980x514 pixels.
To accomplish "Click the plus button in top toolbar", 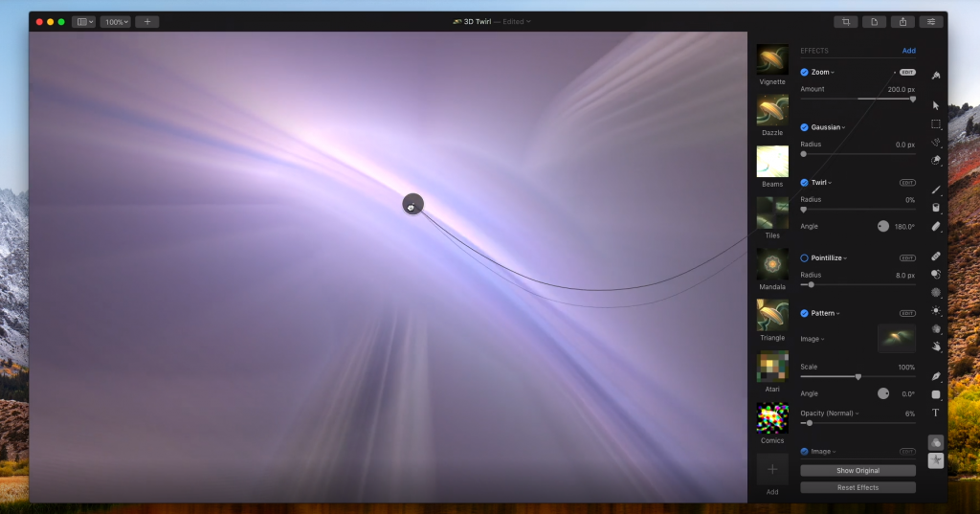I will [147, 22].
